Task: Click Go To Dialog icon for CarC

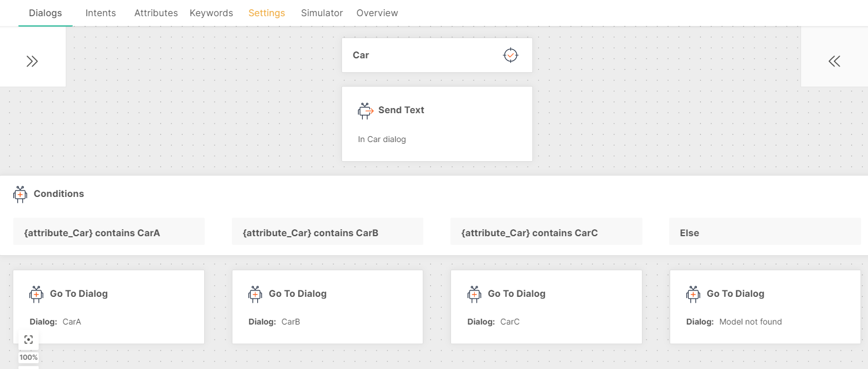Action: tap(474, 294)
